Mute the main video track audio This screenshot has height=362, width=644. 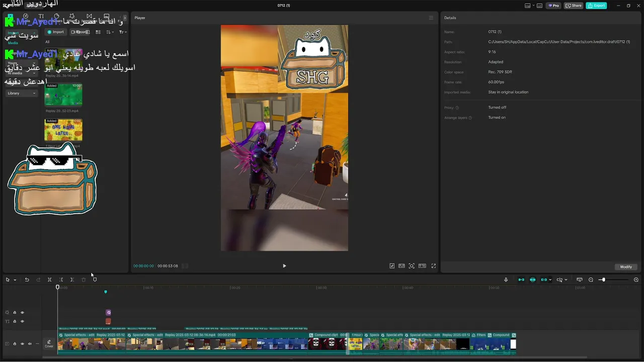point(30,344)
